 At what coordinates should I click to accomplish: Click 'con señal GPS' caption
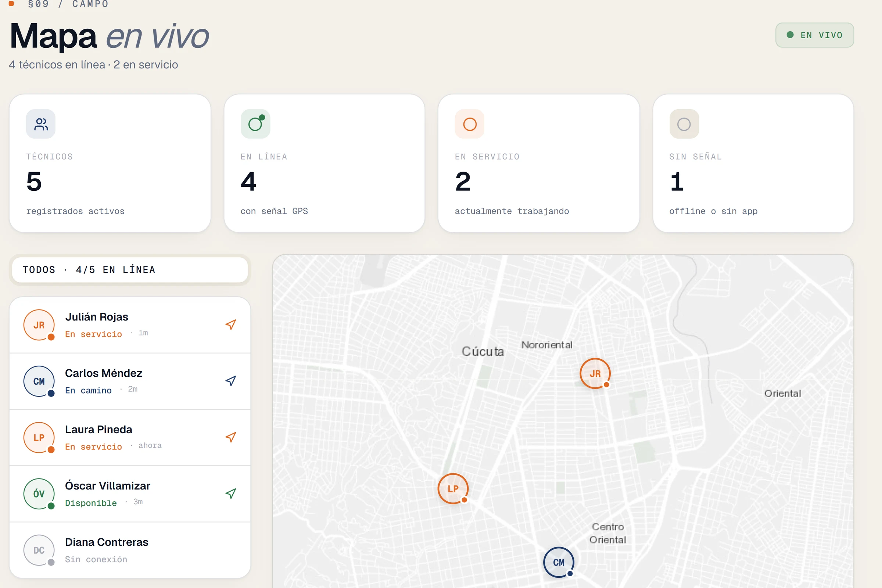tap(274, 211)
